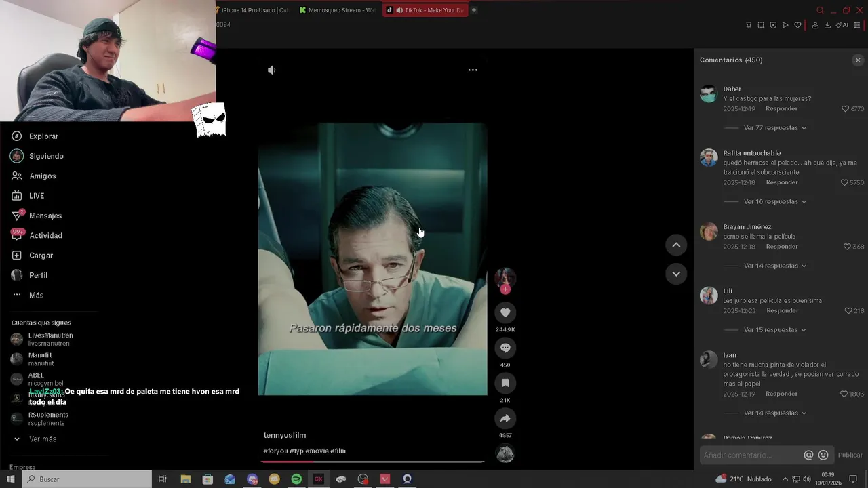The width and height of the screenshot is (868, 488).
Task: Like Lili's comment
Action: click(x=848, y=311)
